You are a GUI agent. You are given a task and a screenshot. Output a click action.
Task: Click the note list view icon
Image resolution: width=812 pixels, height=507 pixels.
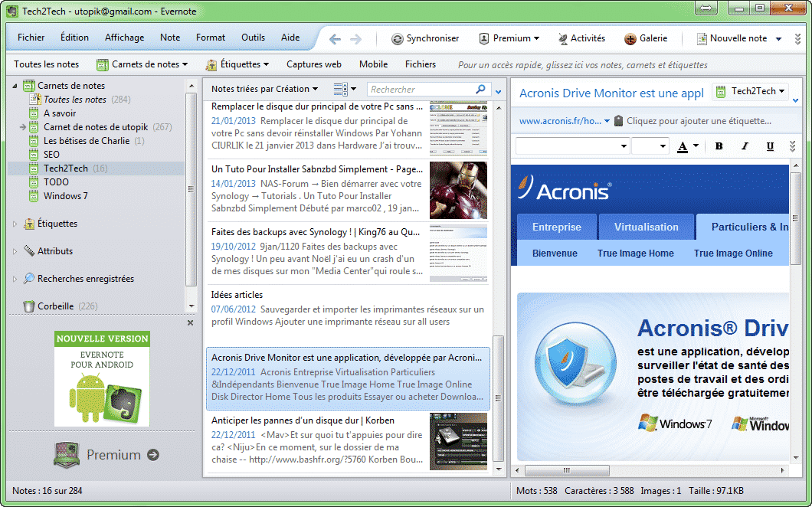tap(340, 89)
